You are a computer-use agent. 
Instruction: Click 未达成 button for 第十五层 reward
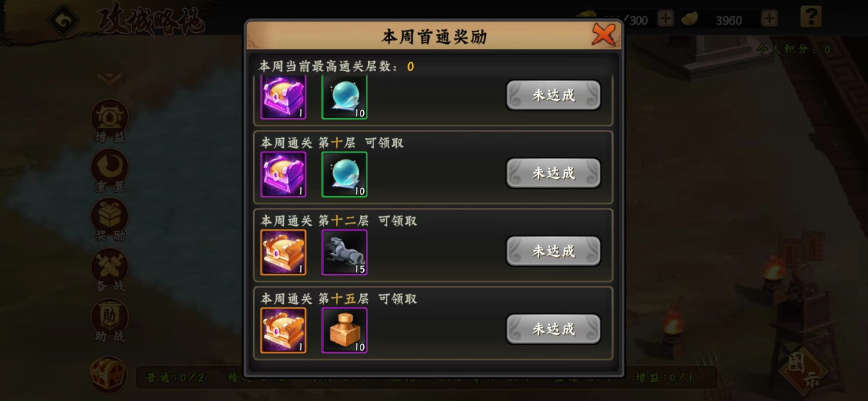pyautogui.click(x=553, y=329)
